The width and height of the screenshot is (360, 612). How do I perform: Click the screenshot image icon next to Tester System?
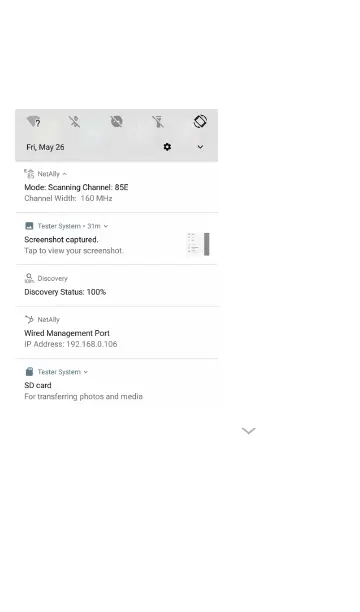pyautogui.click(x=29, y=226)
